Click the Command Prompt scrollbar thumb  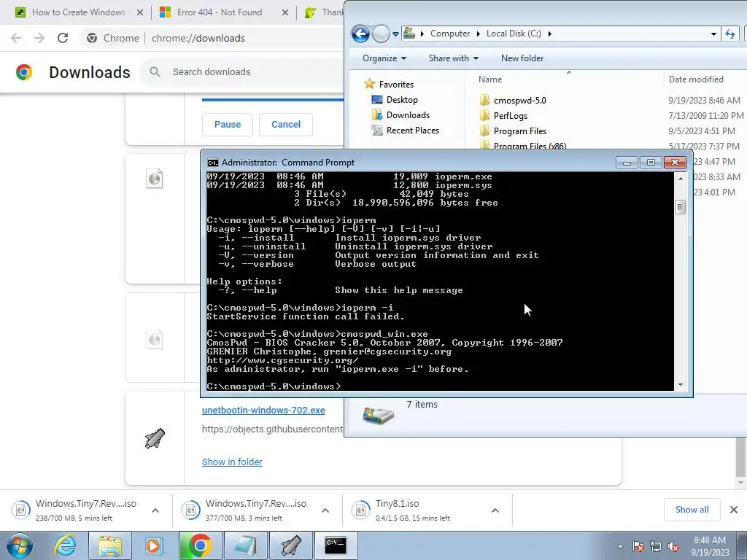[681, 207]
